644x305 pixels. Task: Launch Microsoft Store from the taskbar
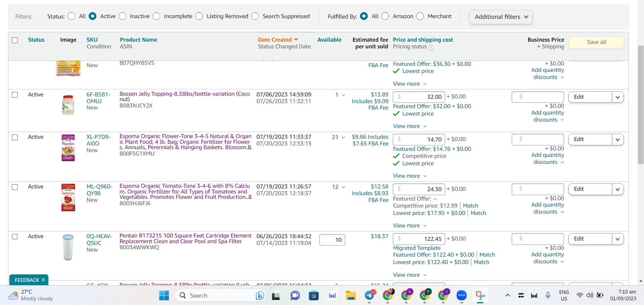click(314, 296)
